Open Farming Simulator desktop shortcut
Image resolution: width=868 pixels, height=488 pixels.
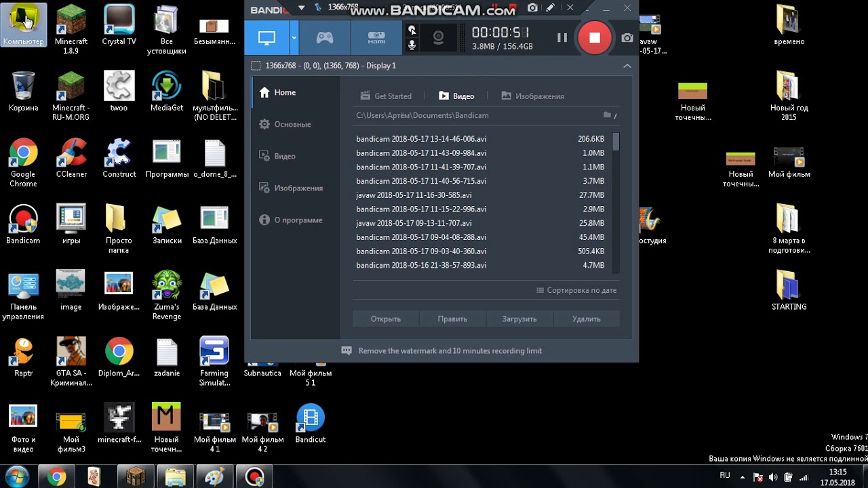pyautogui.click(x=214, y=362)
